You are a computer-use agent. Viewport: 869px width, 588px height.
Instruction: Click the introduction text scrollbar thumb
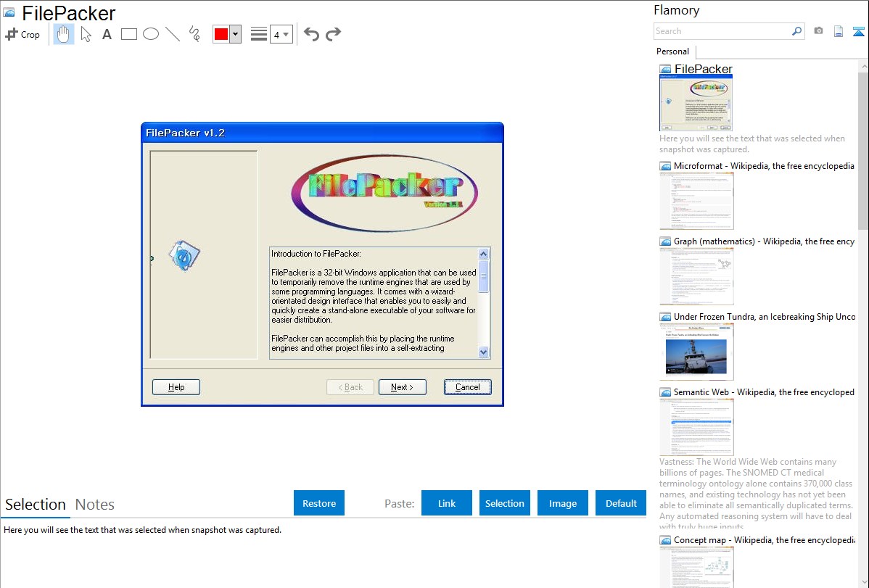[483, 276]
